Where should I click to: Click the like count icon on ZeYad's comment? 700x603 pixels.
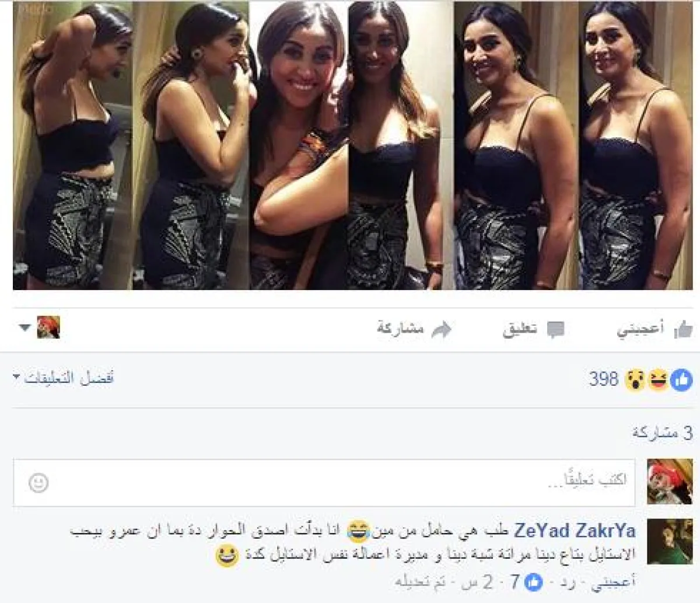tap(534, 581)
